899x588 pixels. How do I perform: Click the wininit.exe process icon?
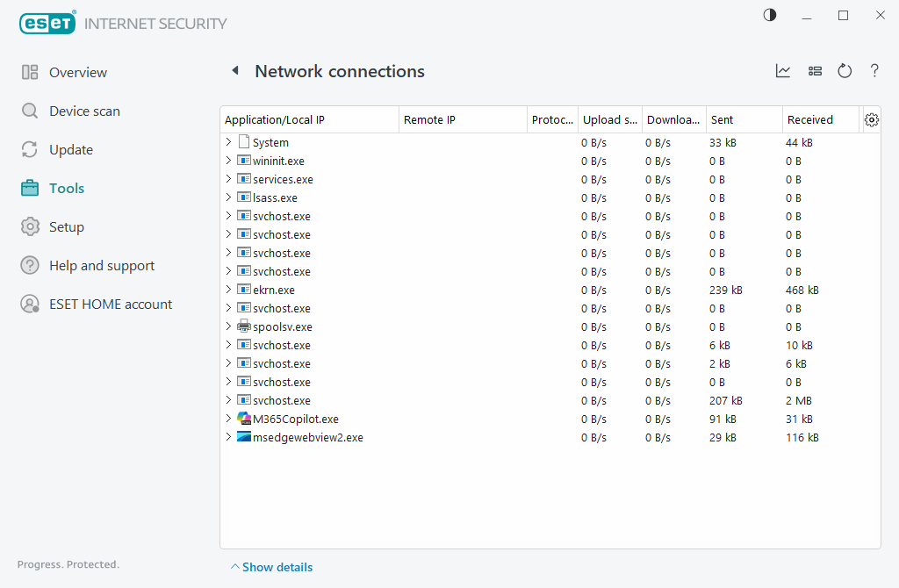tap(244, 161)
